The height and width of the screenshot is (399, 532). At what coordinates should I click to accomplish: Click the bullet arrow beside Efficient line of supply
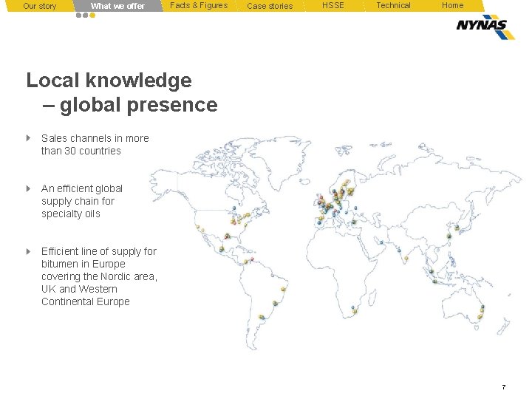[x=29, y=251]
